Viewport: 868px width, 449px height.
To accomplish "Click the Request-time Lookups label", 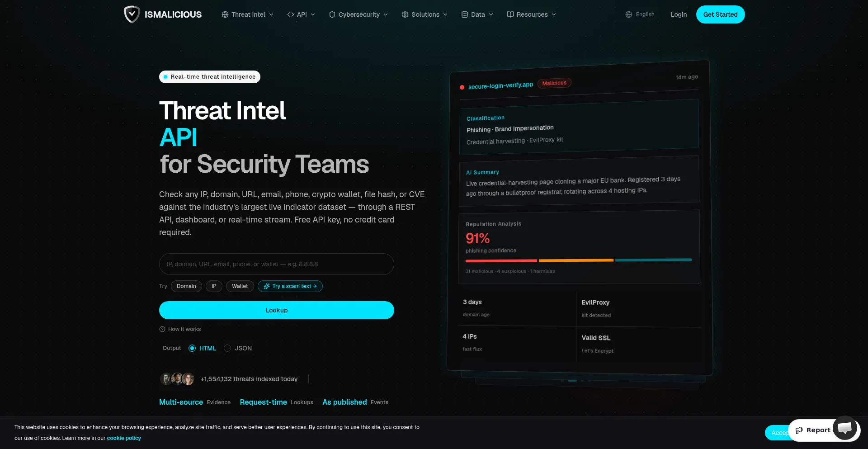I will pyautogui.click(x=276, y=402).
